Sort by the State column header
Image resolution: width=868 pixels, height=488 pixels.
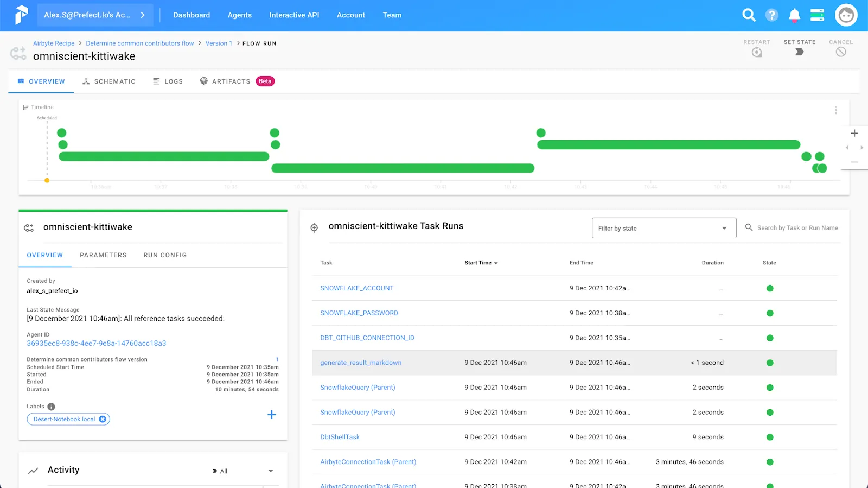coord(769,263)
